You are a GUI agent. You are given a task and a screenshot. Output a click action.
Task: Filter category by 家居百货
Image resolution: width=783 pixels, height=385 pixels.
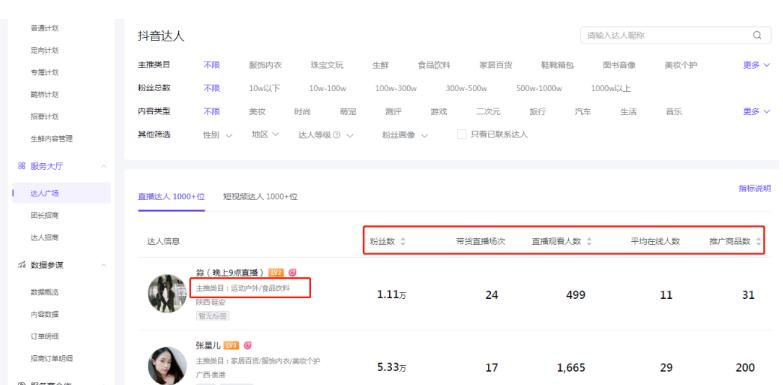point(495,65)
